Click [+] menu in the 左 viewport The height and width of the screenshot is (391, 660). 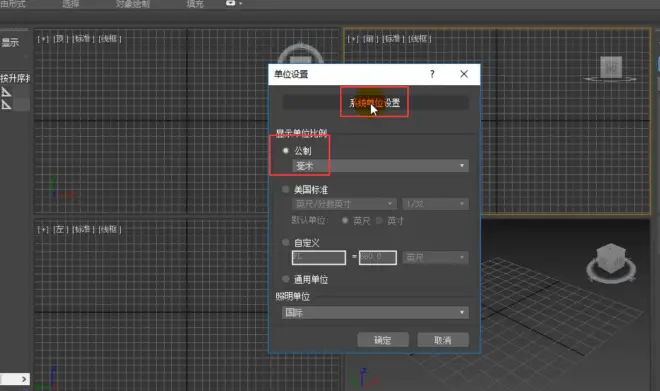click(43, 229)
